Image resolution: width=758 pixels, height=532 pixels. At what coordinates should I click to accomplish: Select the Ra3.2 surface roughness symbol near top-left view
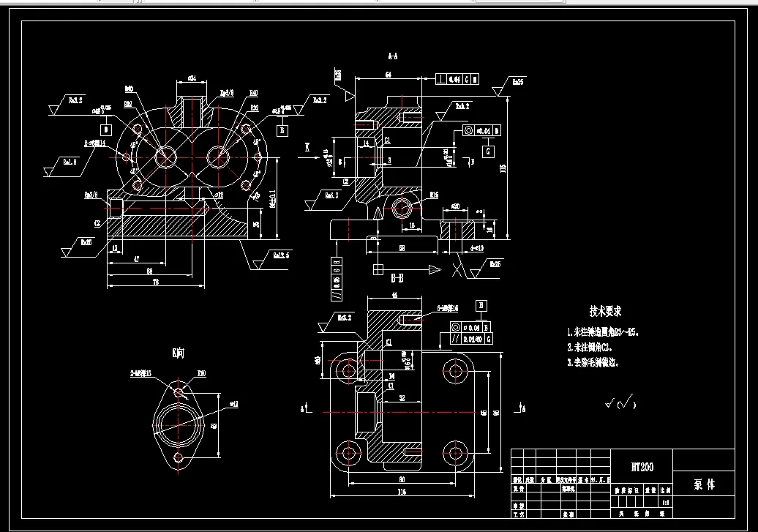(75, 100)
